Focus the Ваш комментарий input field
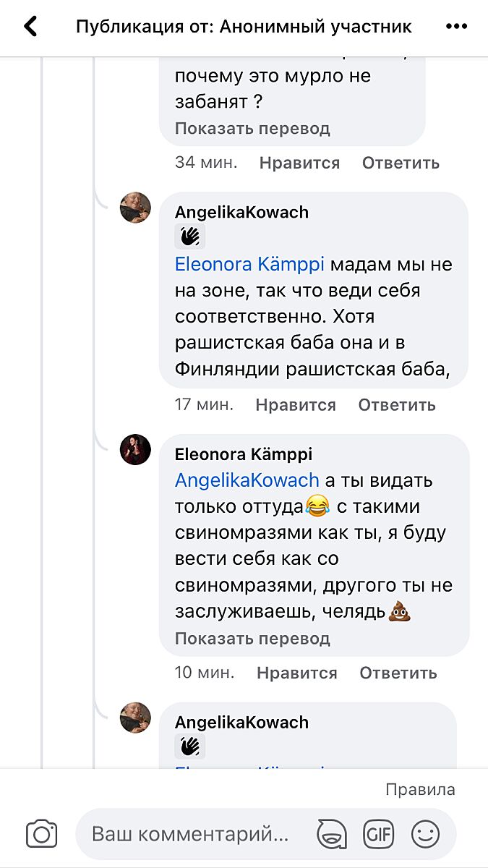 point(190,834)
